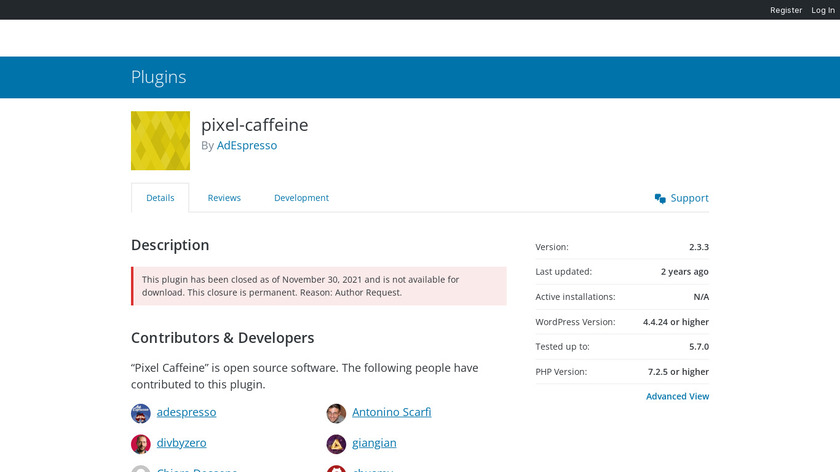Open the Development tab

pos(301,198)
